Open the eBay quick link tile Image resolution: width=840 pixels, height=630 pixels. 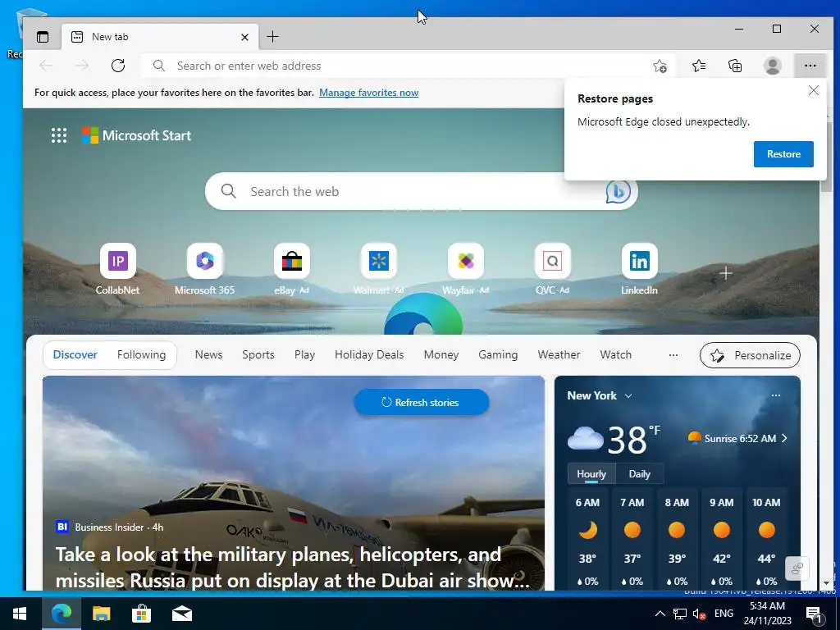[x=291, y=269]
